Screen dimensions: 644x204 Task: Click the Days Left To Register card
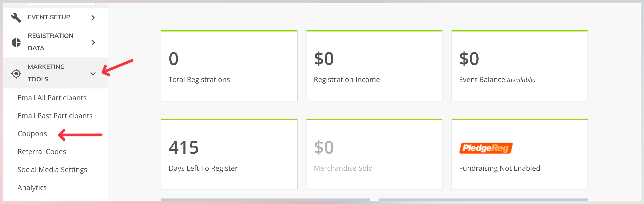click(229, 154)
